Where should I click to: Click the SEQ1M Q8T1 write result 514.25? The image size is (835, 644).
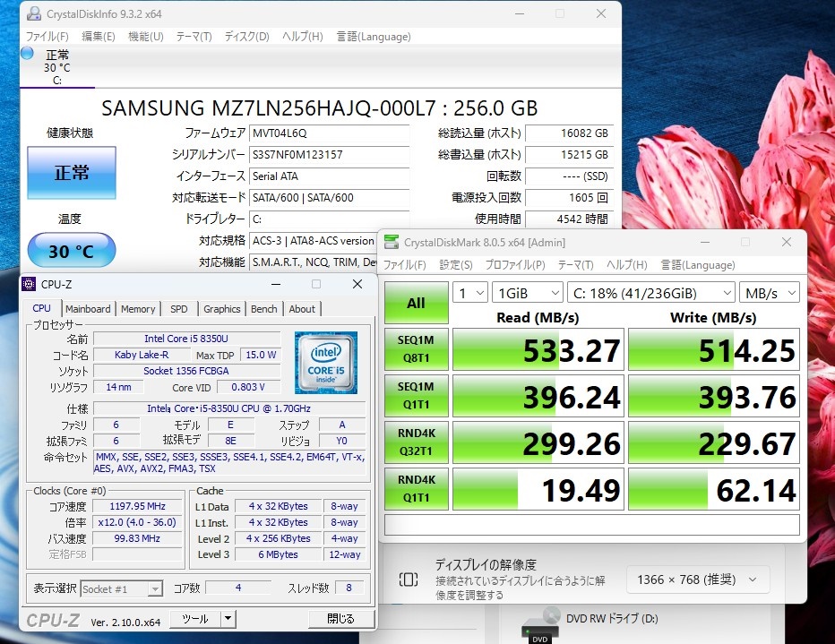click(x=713, y=349)
